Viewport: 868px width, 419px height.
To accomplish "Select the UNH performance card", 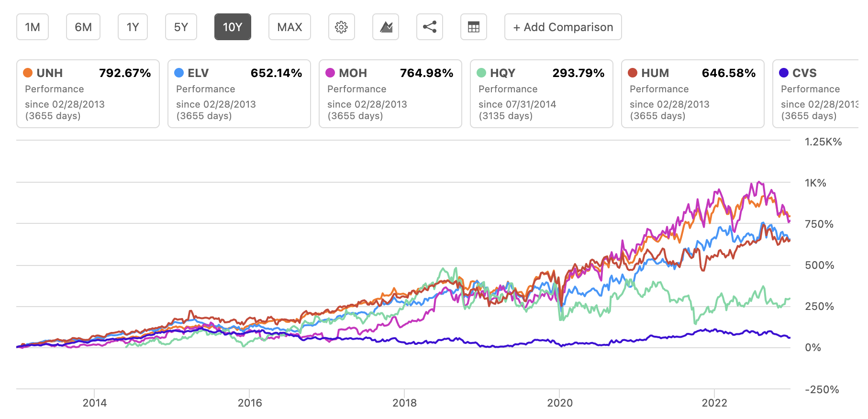I will [x=88, y=94].
